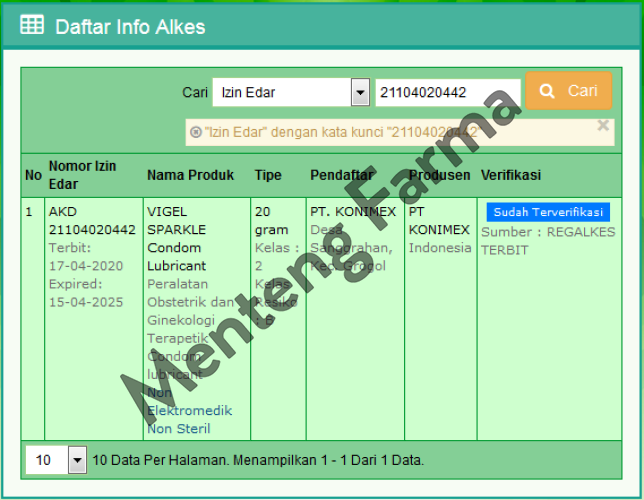Expand the 10 per page dropdown
The height and width of the screenshot is (500, 644).
pyautogui.click(x=77, y=460)
